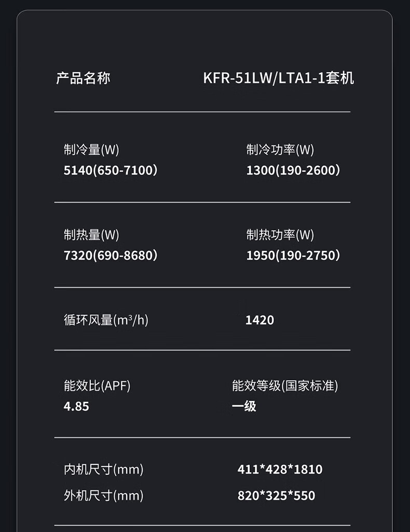The width and height of the screenshot is (410, 532).
Task: Select the model name KFR-51LW/LTA1-1套机
Action: tap(278, 78)
